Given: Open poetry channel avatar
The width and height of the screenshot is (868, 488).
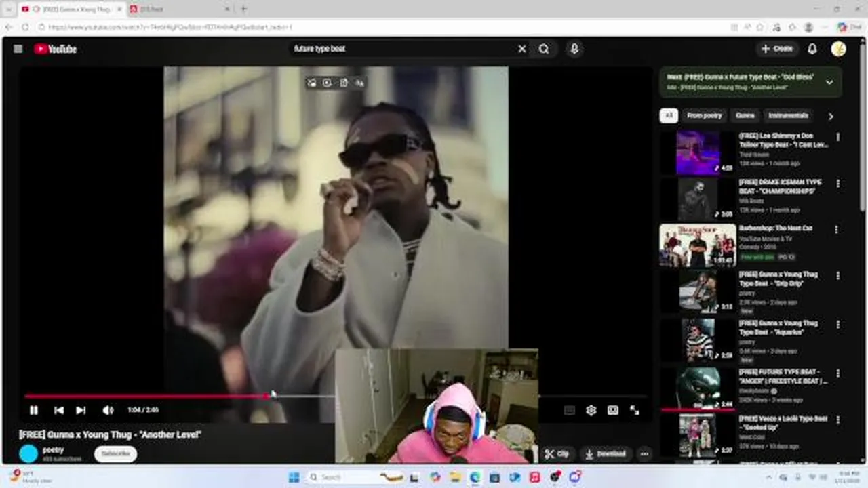Looking at the screenshot, I should click(28, 453).
